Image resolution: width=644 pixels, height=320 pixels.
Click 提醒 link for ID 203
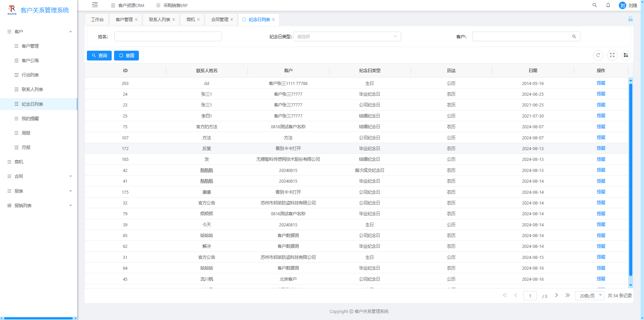(x=601, y=83)
